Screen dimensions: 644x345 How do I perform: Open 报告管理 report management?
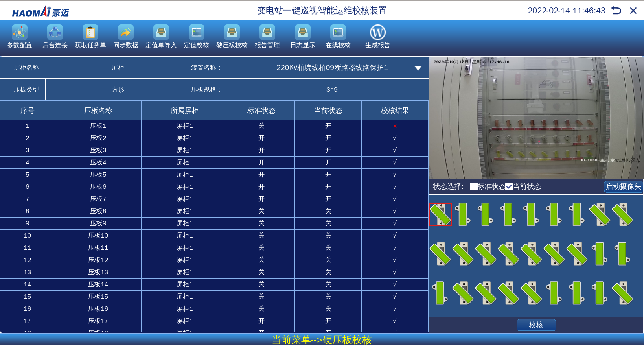(267, 33)
